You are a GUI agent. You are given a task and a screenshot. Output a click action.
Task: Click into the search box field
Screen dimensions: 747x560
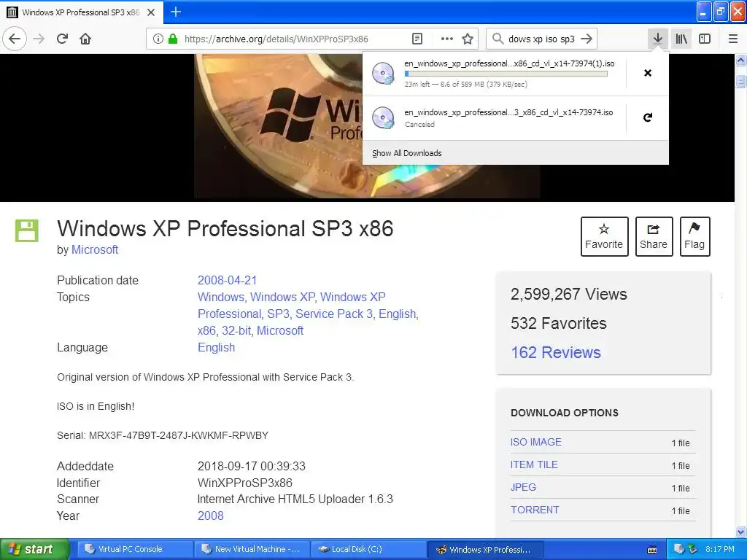541,39
